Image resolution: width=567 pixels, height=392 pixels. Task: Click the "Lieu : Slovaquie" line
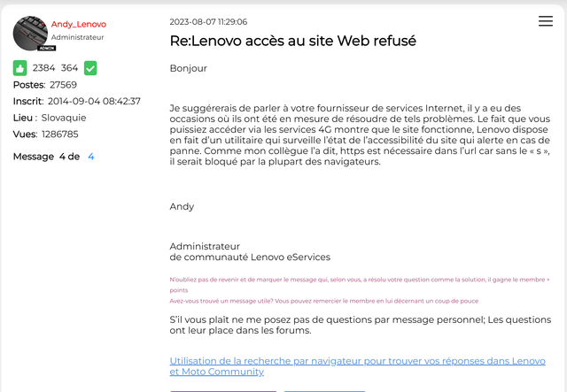[x=50, y=118]
